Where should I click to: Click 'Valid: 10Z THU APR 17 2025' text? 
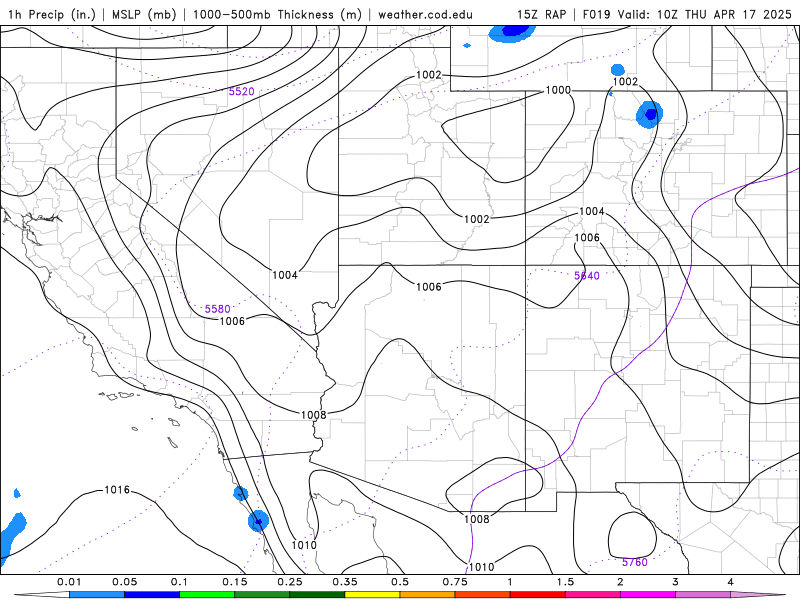tap(705, 14)
